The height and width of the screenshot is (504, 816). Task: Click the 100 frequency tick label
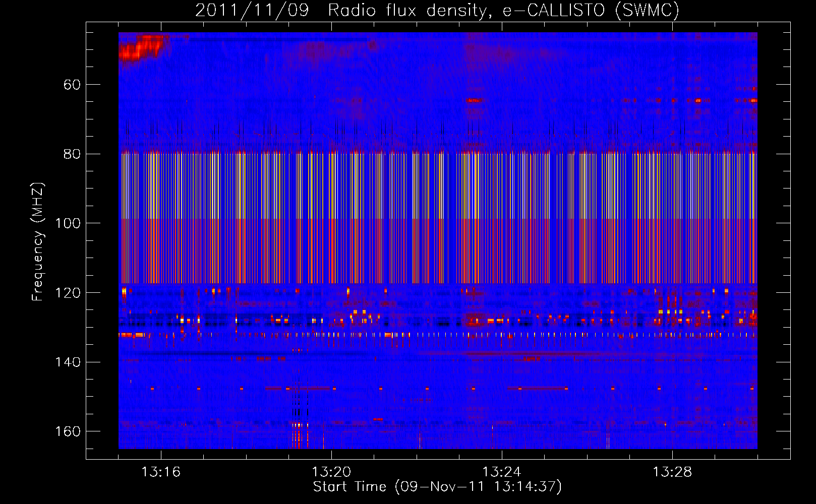point(68,223)
